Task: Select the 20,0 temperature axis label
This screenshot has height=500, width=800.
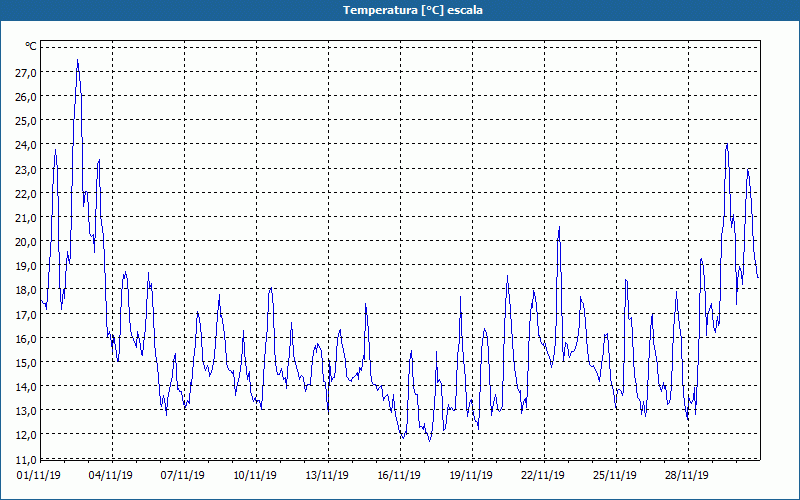Action: click(26, 242)
